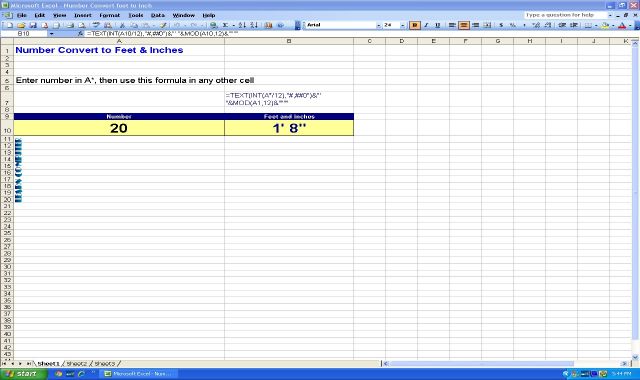Click the Open folder icon
Image resolution: width=640 pixels, height=380 pixels.
point(21,25)
